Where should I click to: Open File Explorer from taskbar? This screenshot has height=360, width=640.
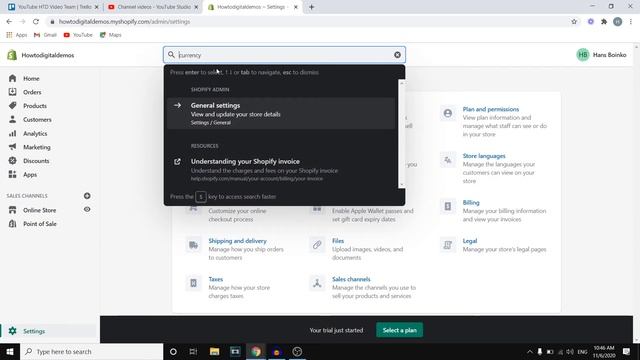214,351
